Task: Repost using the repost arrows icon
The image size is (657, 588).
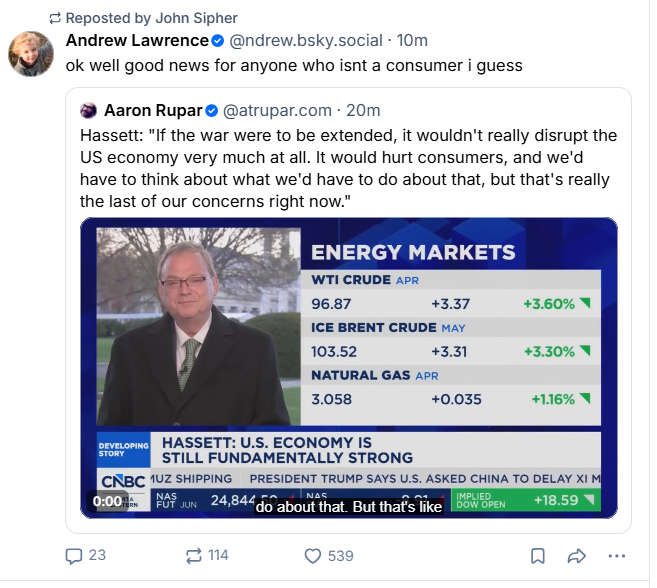Action: tap(194, 556)
